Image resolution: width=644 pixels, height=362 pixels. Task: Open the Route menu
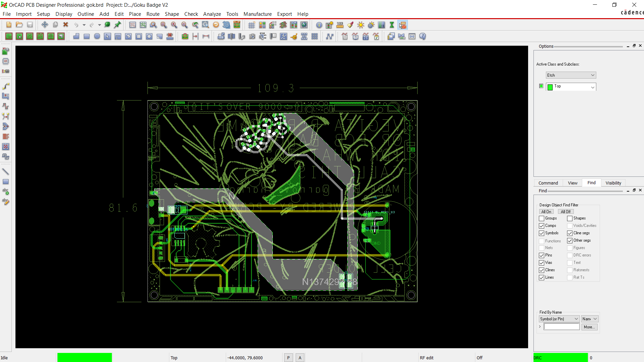click(x=153, y=14)
